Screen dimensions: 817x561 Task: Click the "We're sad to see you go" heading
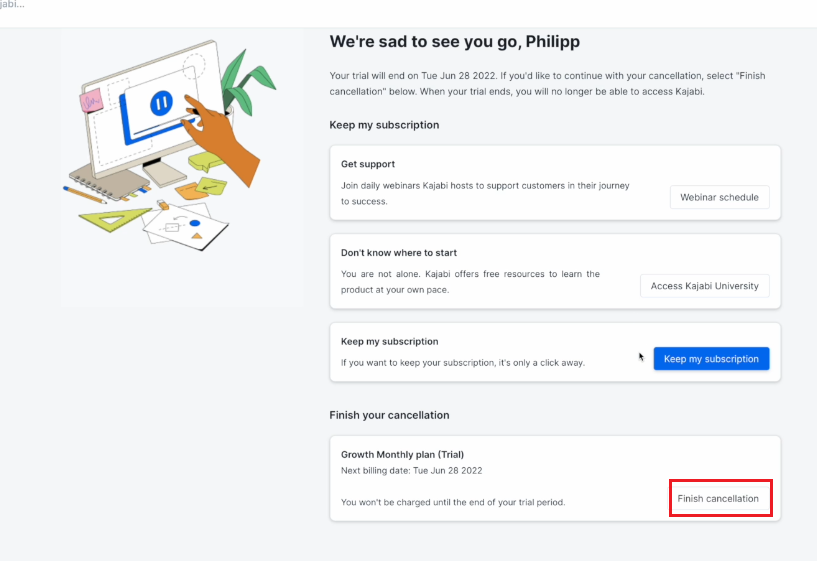454,42
